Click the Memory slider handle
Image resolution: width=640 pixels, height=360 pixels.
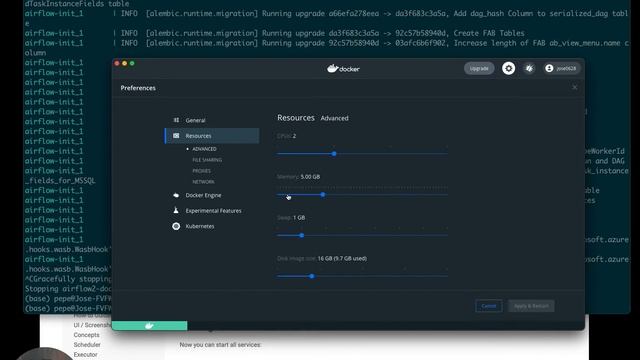tap(323, 195)
